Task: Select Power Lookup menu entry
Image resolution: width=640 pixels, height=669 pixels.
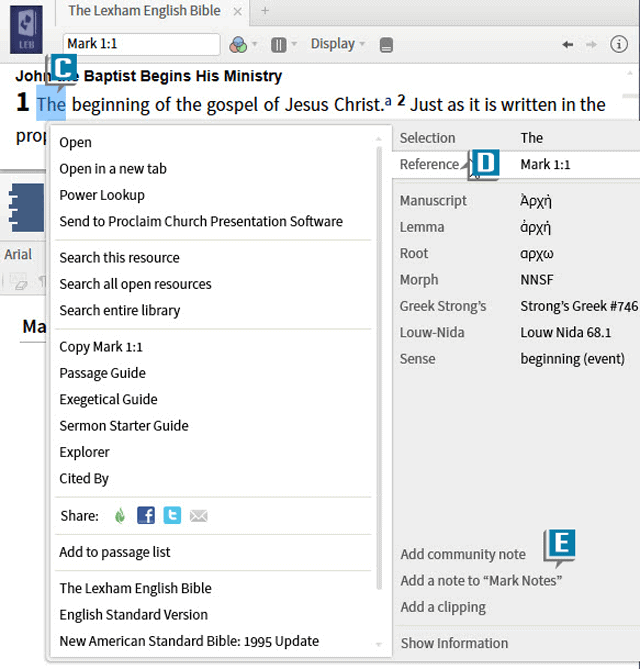Action: point(102,195)
